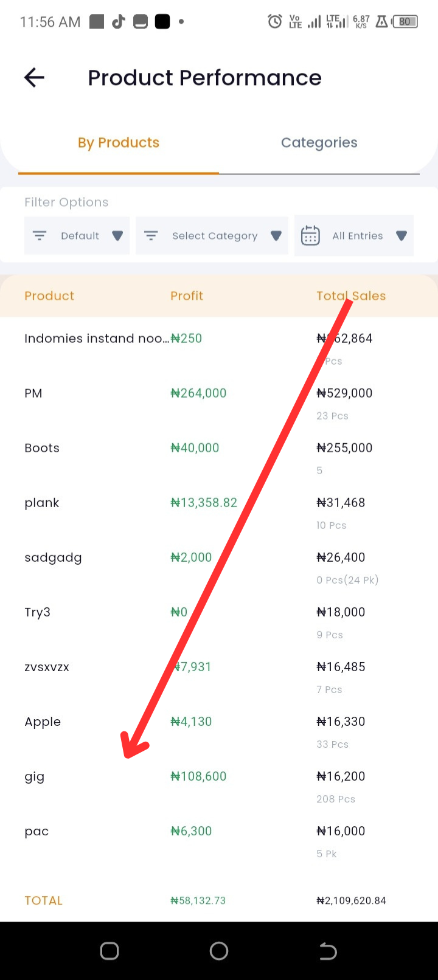Screen dimensions: 438x980
Task: Tap the back arrow icon
Action: 34,77
